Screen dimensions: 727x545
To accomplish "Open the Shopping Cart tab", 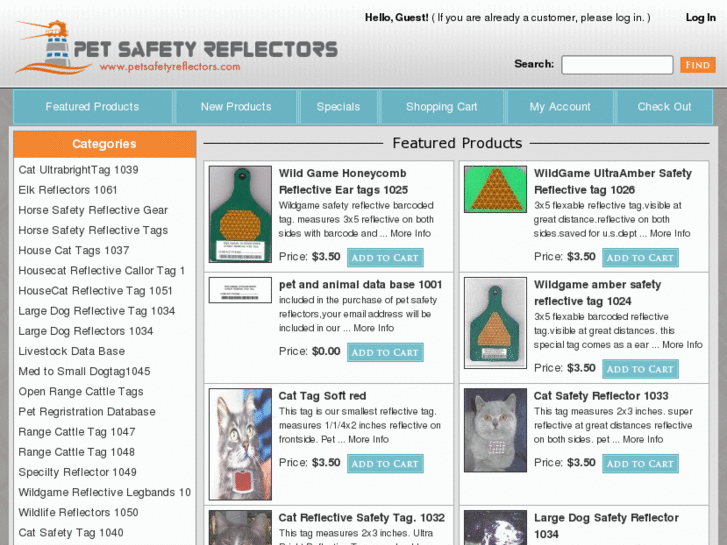I will pyautogui.click(x=441, y=107).
